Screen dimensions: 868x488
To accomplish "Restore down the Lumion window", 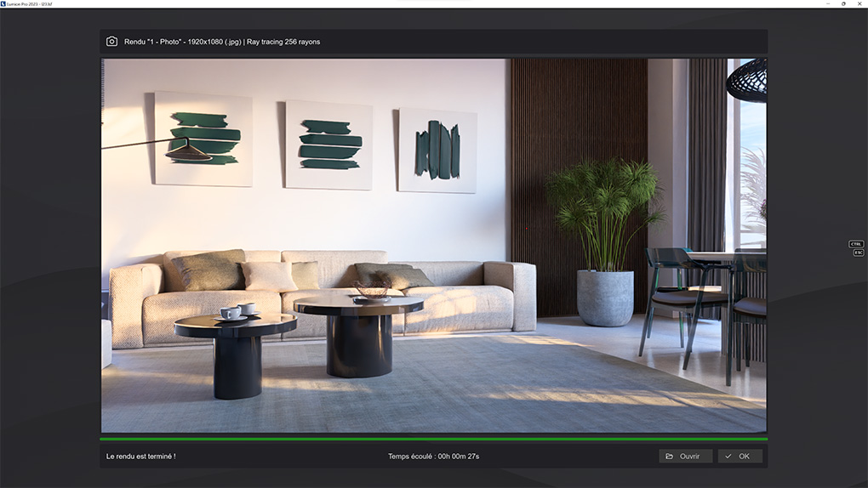I will coord(843,4).
